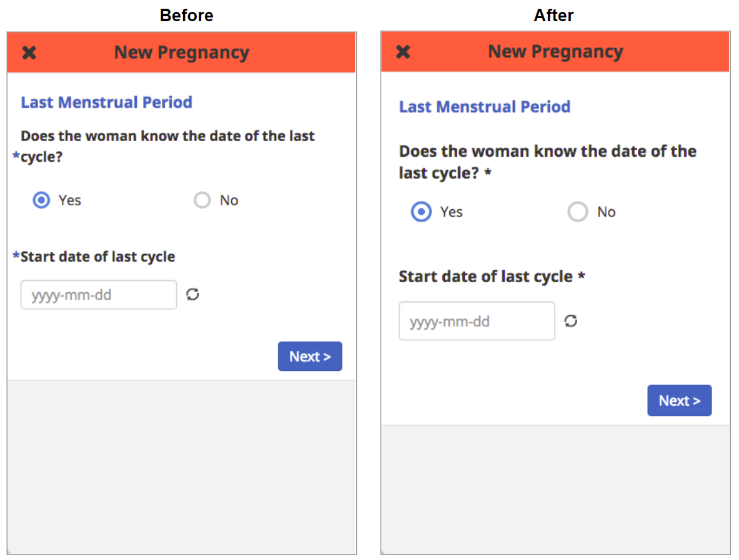Close the After New Pregnancy form with X
This screenshot has width=739, height=560.
click(x=403, y=51)
